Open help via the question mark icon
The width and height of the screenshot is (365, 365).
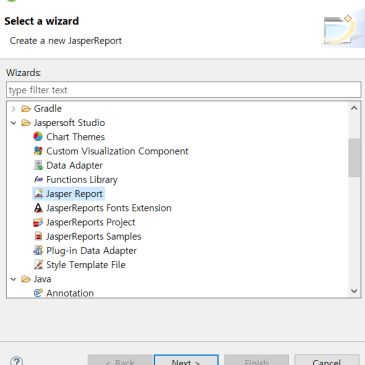[x=16, y=361]
